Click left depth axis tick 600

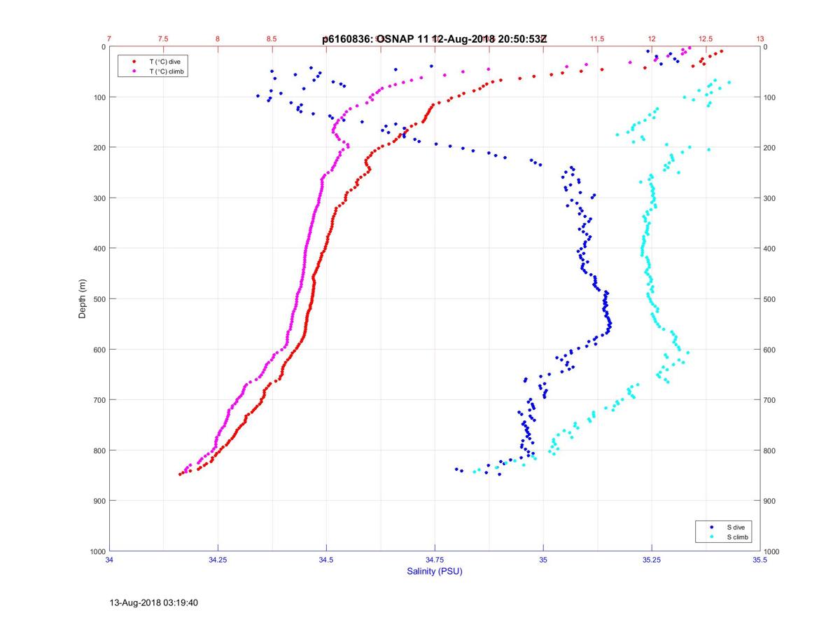[99, 350]
